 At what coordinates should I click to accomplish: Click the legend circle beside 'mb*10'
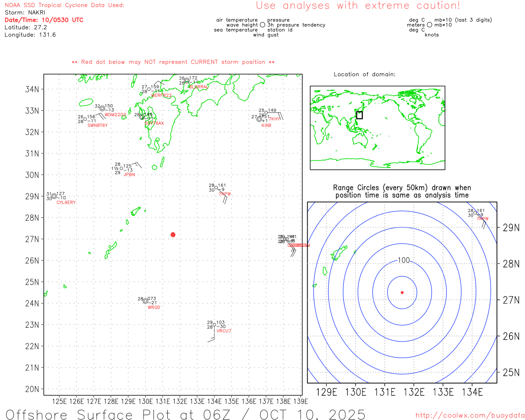click(429, 25)
